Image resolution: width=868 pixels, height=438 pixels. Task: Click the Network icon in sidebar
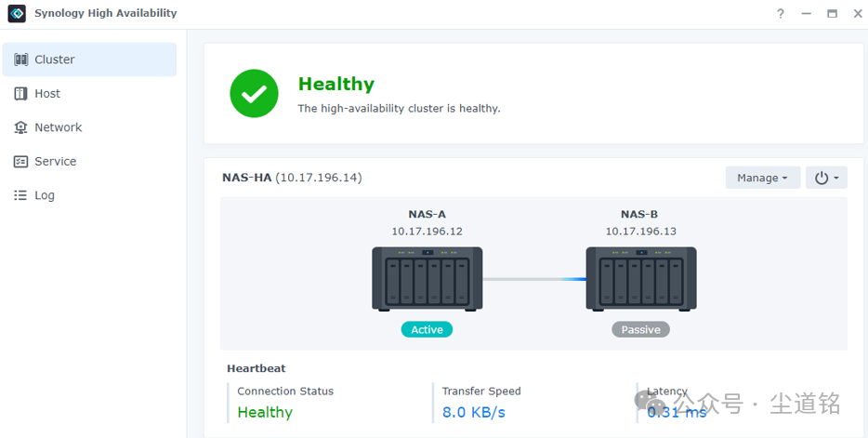tap(20, 127)
